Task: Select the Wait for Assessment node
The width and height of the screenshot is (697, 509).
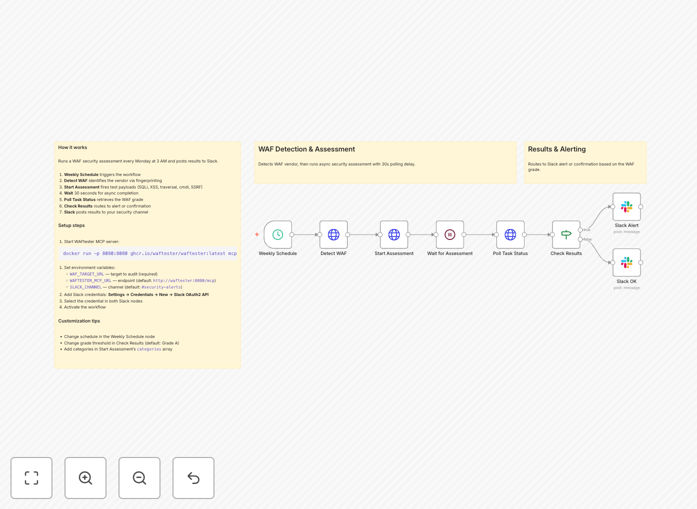Action: pos(450,234)
